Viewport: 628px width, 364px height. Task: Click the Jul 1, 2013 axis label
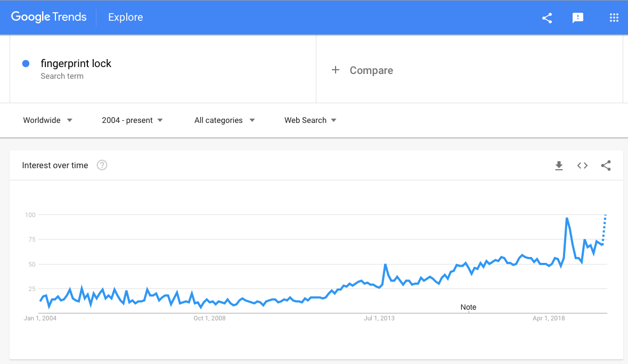click(x=379, y=318)
